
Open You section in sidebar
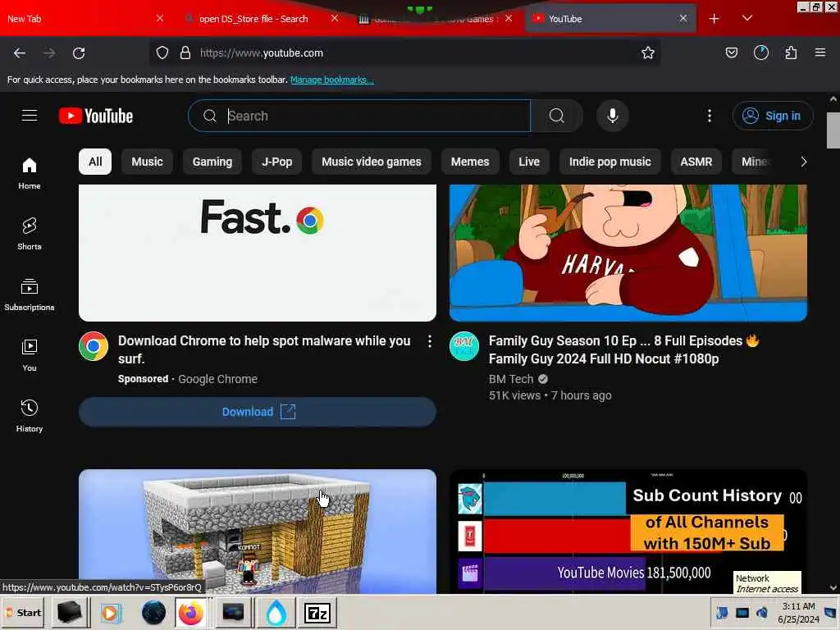point(30,355)
